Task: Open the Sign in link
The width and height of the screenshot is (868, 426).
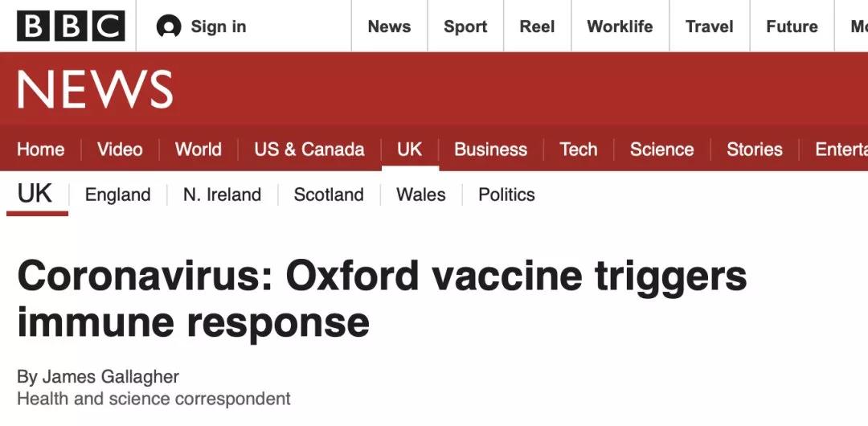Action: (x=218, y=27)
